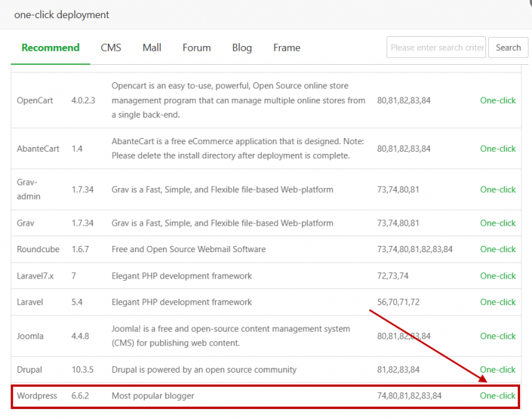The image size is (532, 418).
Task: Select the Laravel7.x name cell
Action: coord(36,276)
